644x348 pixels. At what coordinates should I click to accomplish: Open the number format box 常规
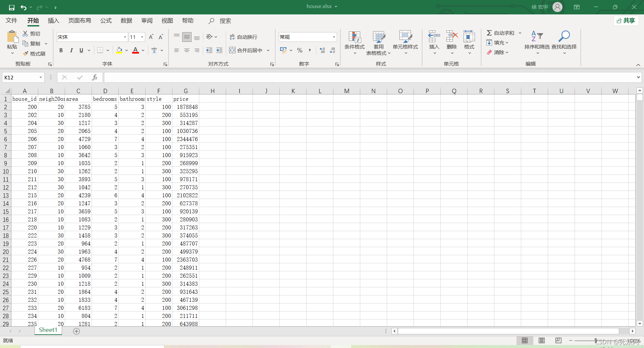click(x=308, y=37)
